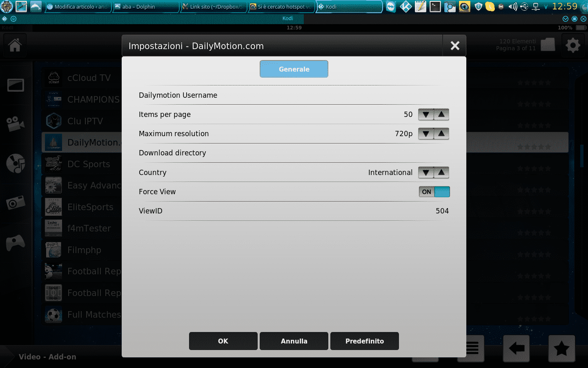The height and width of the screenshot is (368, 588).
Task: Click the notepad icon in system panel
Action: (421, 7)
